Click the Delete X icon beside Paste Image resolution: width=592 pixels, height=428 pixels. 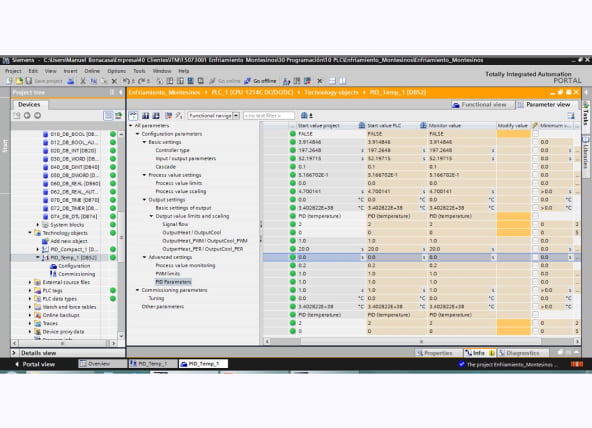[114, 81]
